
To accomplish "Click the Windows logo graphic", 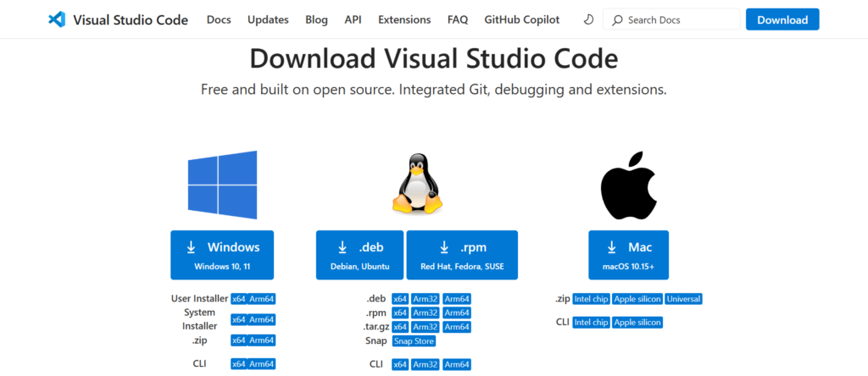I will 222,185.
